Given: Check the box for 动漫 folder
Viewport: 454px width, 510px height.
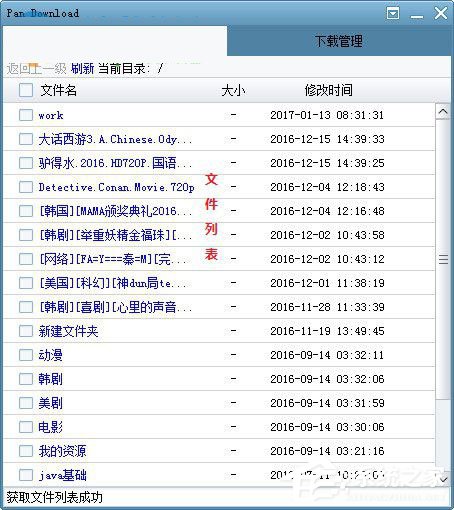Looking at the screenshot, I should click(x=26, y=355).
